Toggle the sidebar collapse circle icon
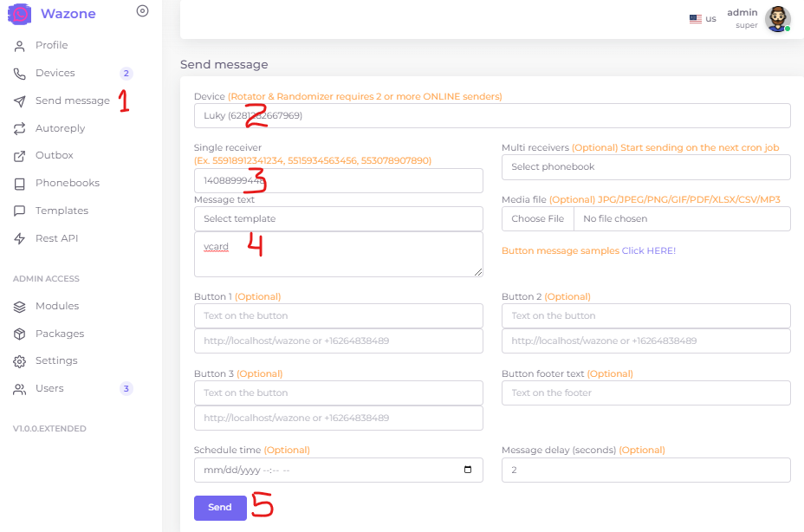This screenshot has width=804, height=532. click(x=143, y=11)
